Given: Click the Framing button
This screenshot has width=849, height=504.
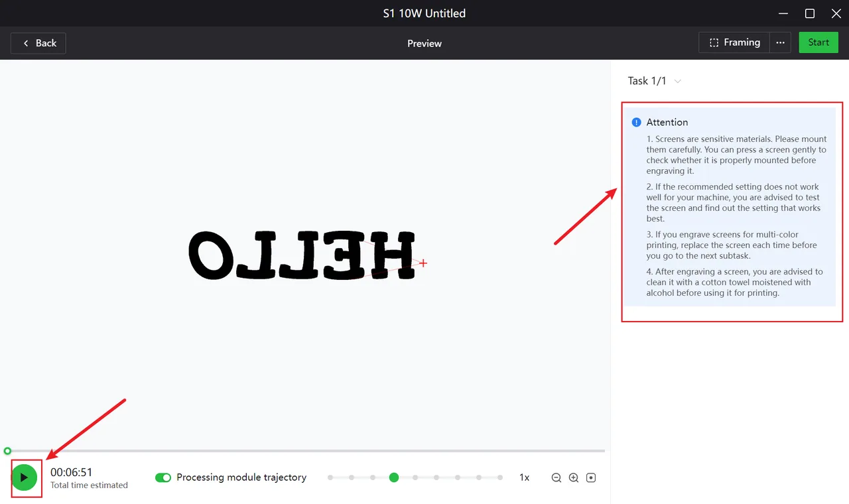Looking at the screenshot, I should pos(734,42).
